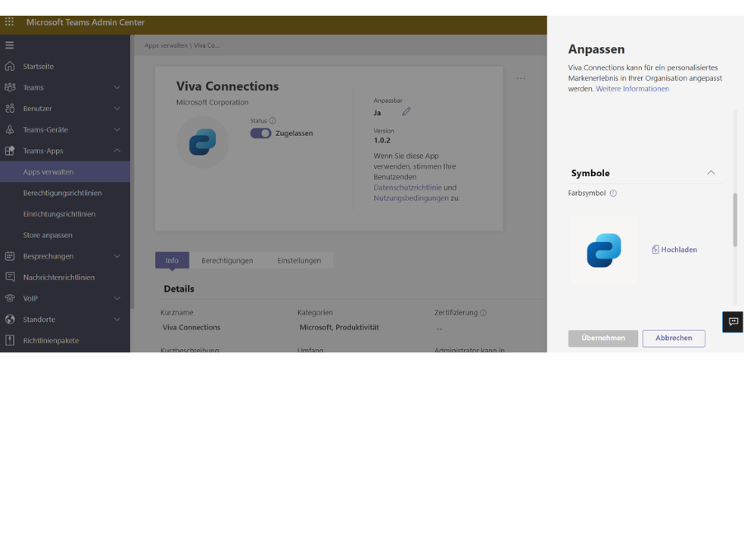750x560 pixels.
Task: Open the three-dots more options menu
Action: [x=521, y=78]
